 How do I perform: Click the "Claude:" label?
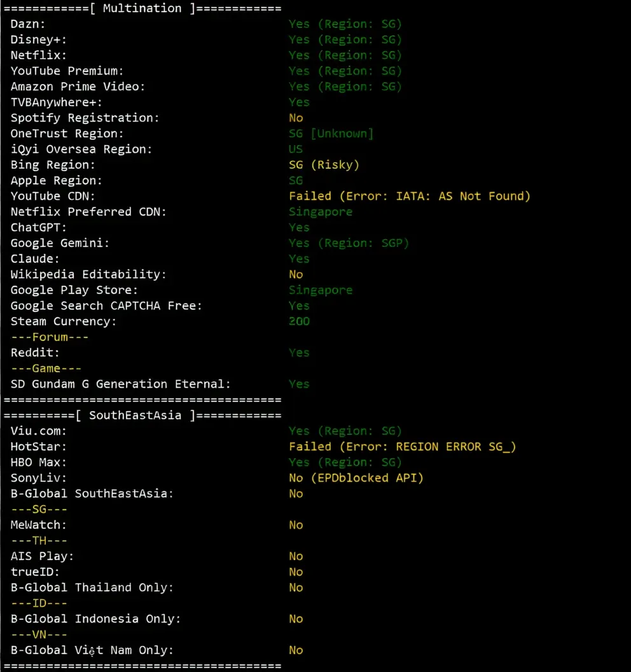click(x=35, y=259)
